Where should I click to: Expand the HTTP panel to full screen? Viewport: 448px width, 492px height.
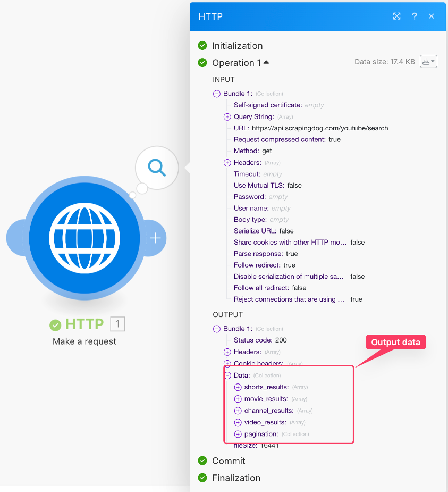click(x=396, y=16)
